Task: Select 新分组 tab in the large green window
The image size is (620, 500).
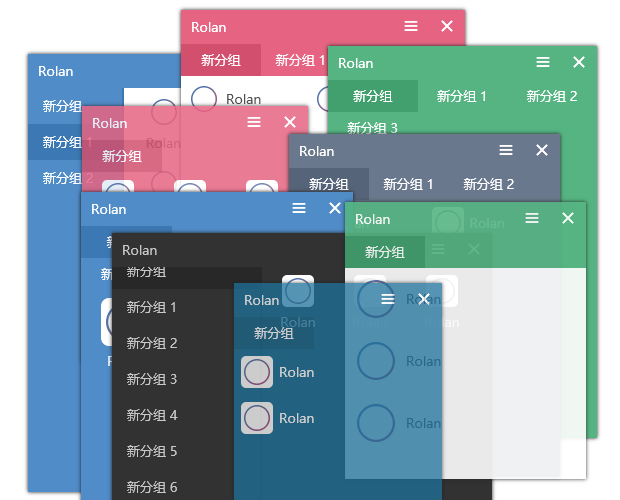Action: [x=372, y=96]
